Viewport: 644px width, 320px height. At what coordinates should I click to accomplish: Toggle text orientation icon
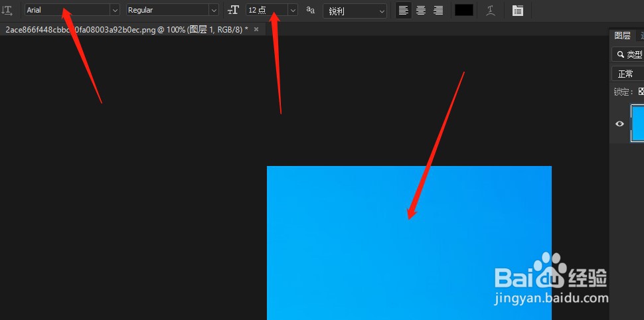click(x=7, y=10)
